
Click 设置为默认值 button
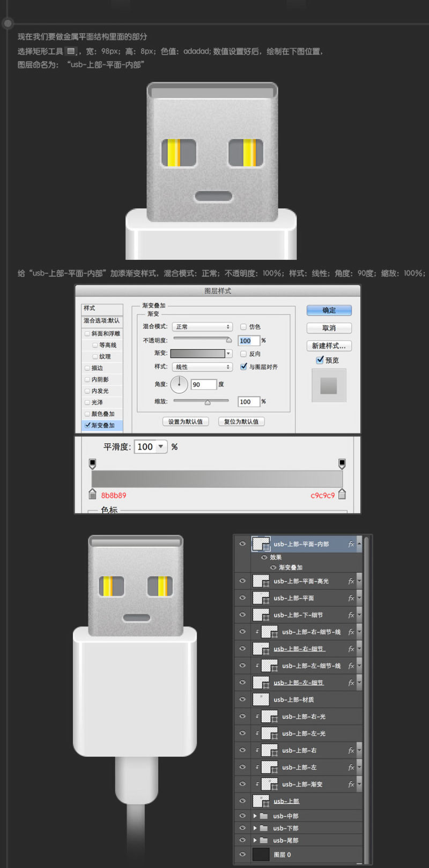pos(186,422)
